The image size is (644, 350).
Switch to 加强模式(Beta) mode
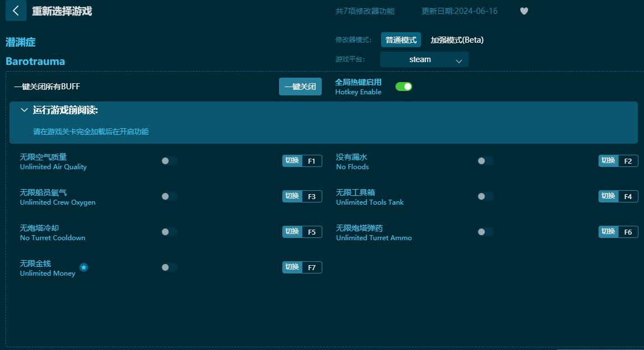[x=457, y=40]
